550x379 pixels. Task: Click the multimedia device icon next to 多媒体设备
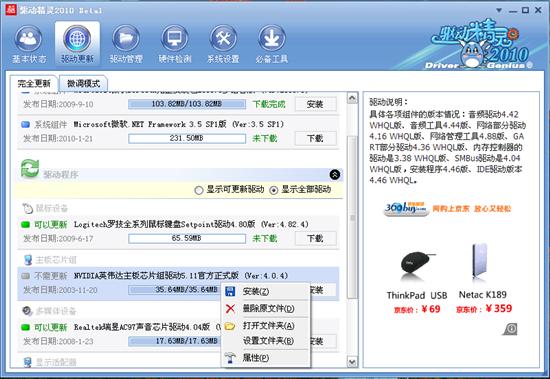coord(27,311)
